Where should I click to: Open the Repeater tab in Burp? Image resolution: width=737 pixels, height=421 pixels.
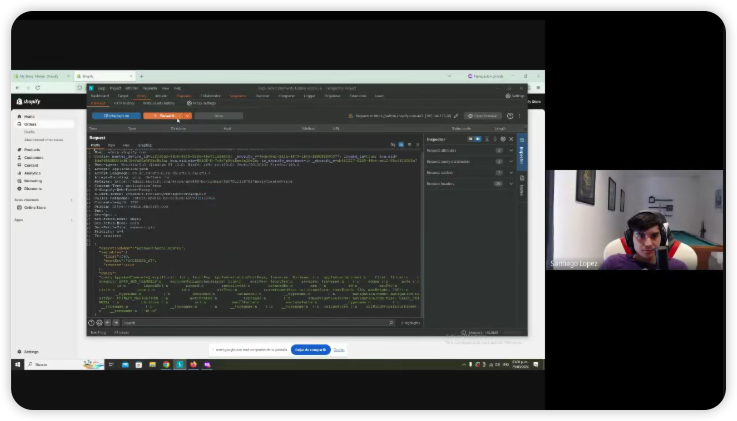point(183,96)
